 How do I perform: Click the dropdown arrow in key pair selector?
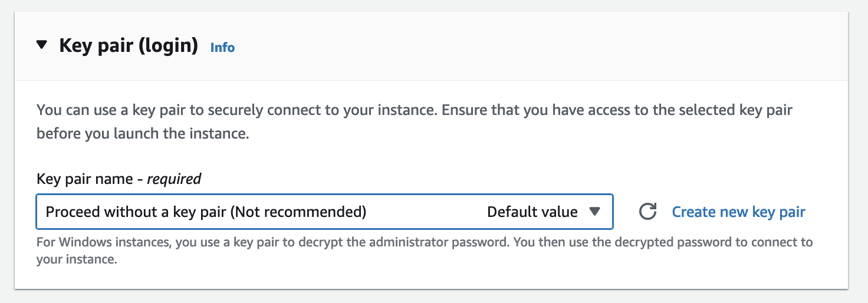594,212
